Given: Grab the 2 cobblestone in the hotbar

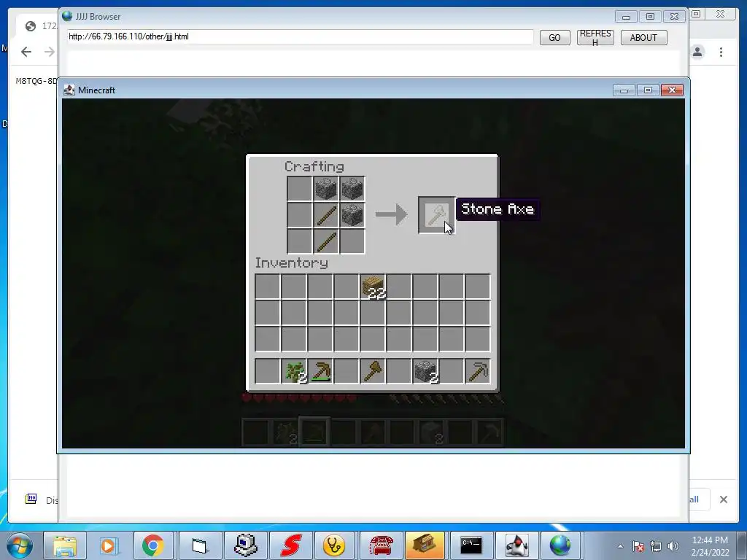Looking at the screenshot, I should pyautogui.click(x=425, y=371).
